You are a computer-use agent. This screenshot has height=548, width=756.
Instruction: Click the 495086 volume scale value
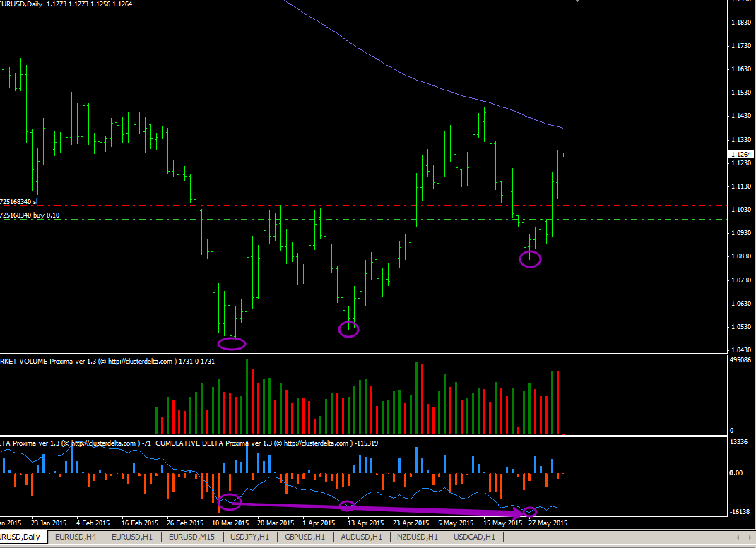[x=740, y=360]
